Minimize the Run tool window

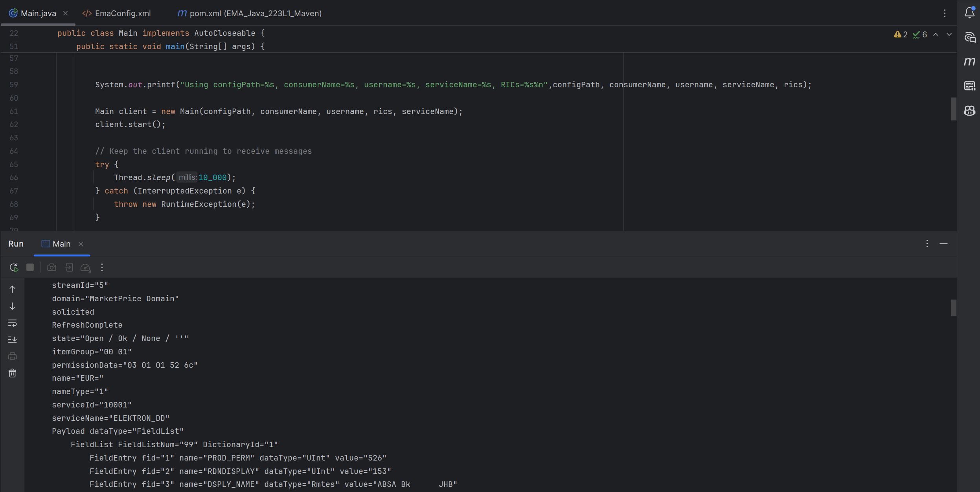943,244
